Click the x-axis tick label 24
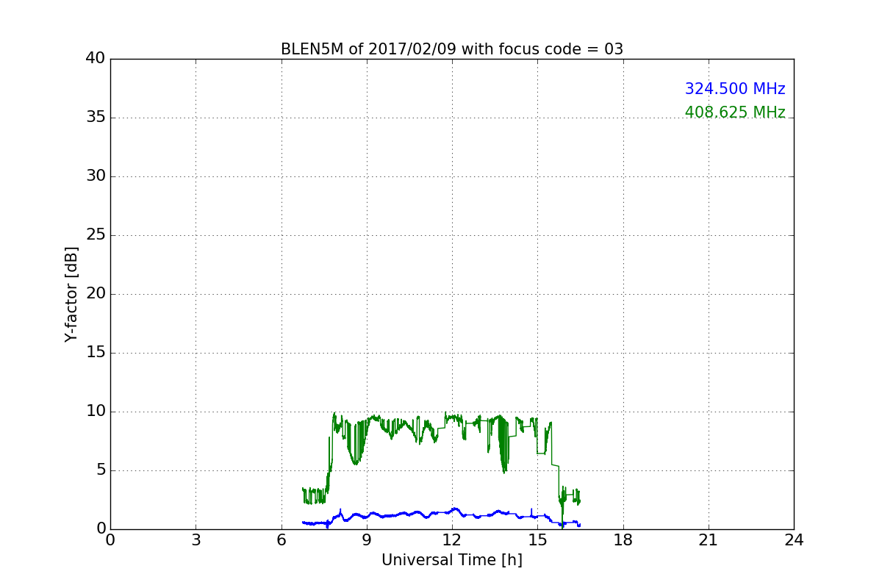Screen dimensions: 882x588 (x=794, y=540)
